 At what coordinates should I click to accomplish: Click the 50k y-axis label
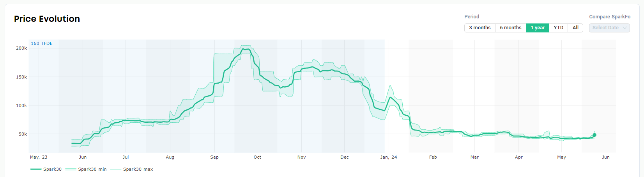[x=23, y=134]
